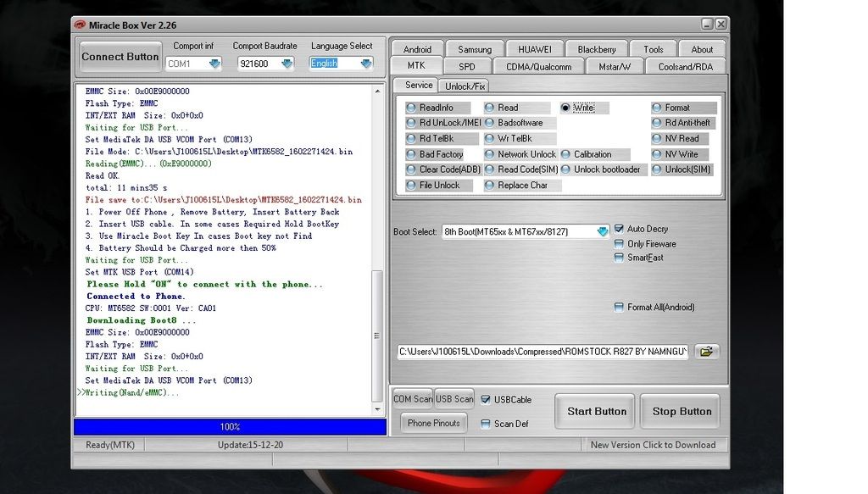This screenshot has height=494, width=868.
Task: Open the Unlock/Fix sub-tab
Action: pyautogui.click(x=465, y=86)
